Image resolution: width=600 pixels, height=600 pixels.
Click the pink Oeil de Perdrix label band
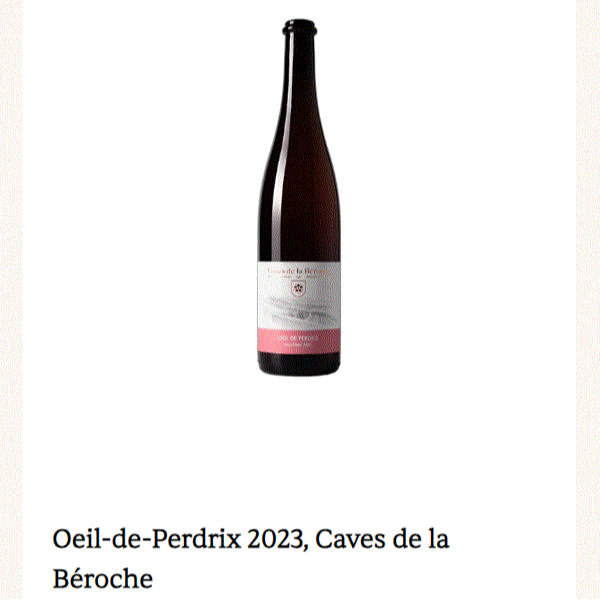(x=299, y=341)
